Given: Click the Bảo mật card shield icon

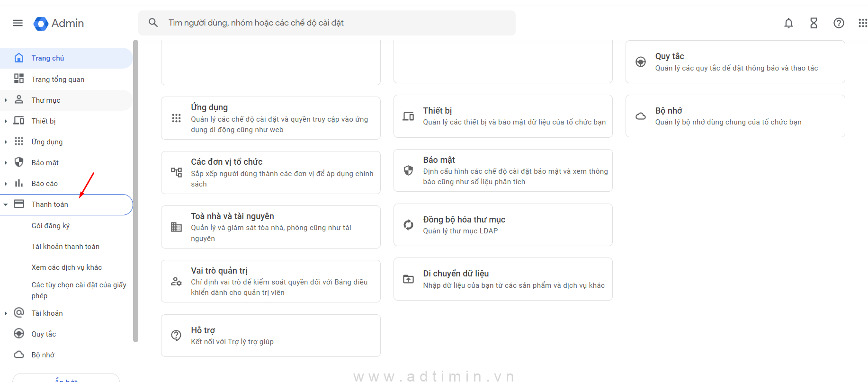Looking at the screenshot, I should pos(408,170).
